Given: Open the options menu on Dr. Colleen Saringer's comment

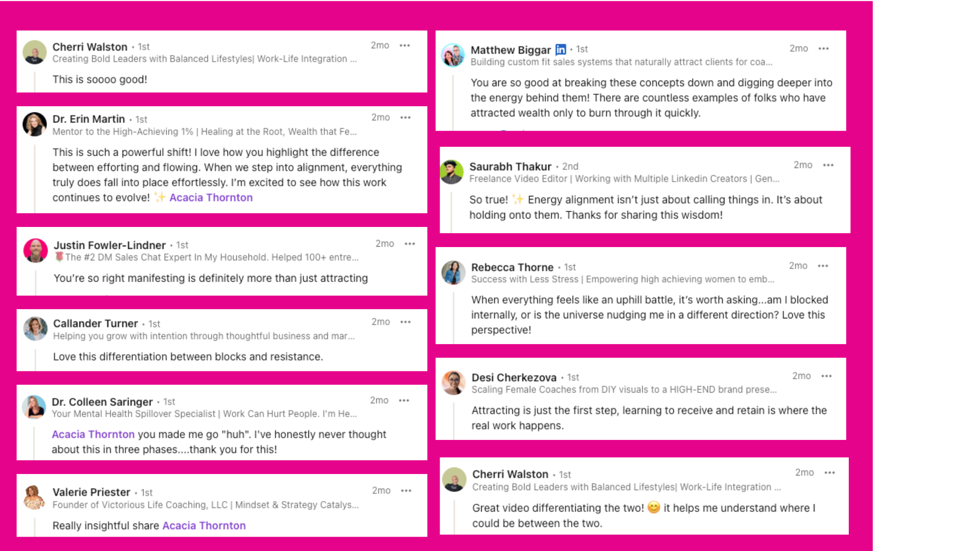Looking at the screenshot, I should (404, 401).
